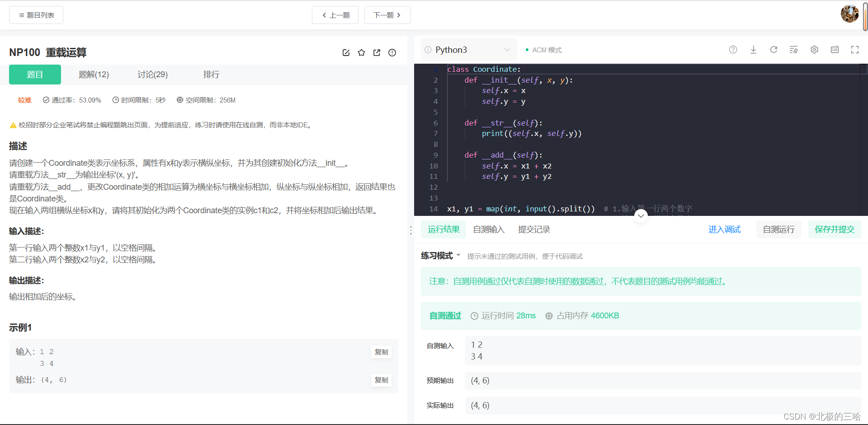Click the yellow warning triangle icon

click(x=13, y=125)
